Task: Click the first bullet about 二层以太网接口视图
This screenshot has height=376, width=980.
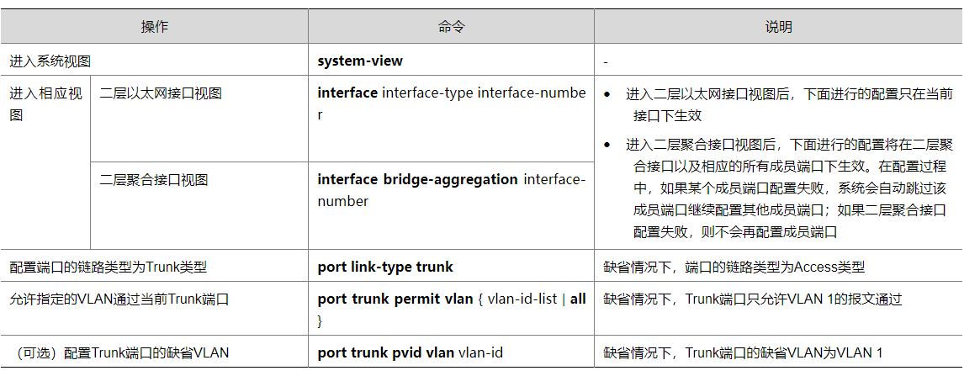Action: (x=788, y=104)
